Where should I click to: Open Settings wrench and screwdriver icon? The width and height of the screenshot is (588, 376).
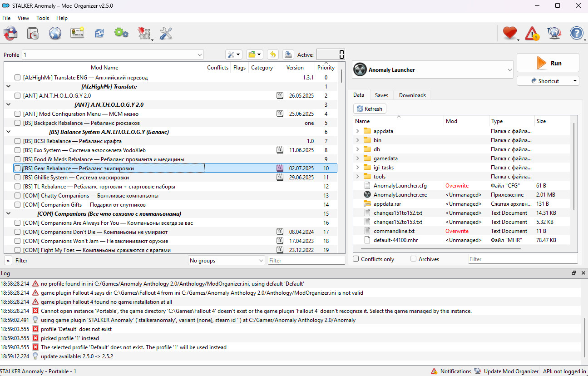click(x=166, y=33)
